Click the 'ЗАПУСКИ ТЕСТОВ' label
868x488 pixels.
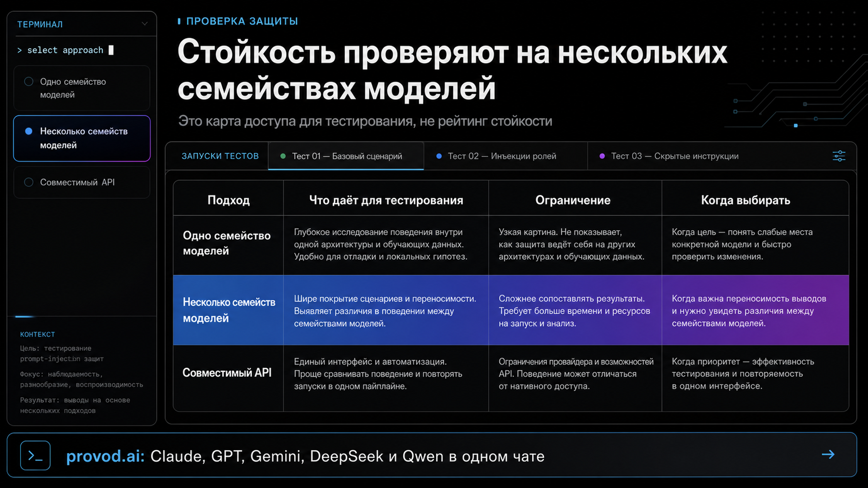(220, 156)
